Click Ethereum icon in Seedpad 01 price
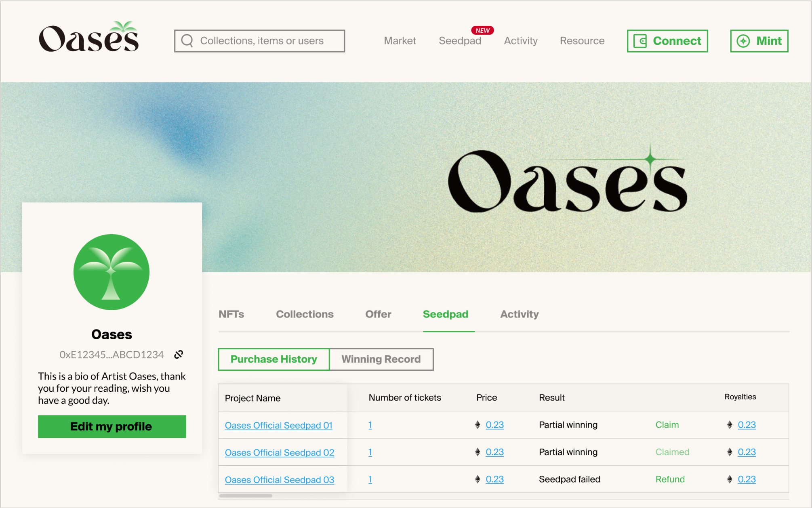Viewport: 812px width, 508px height. click(478, 425)
